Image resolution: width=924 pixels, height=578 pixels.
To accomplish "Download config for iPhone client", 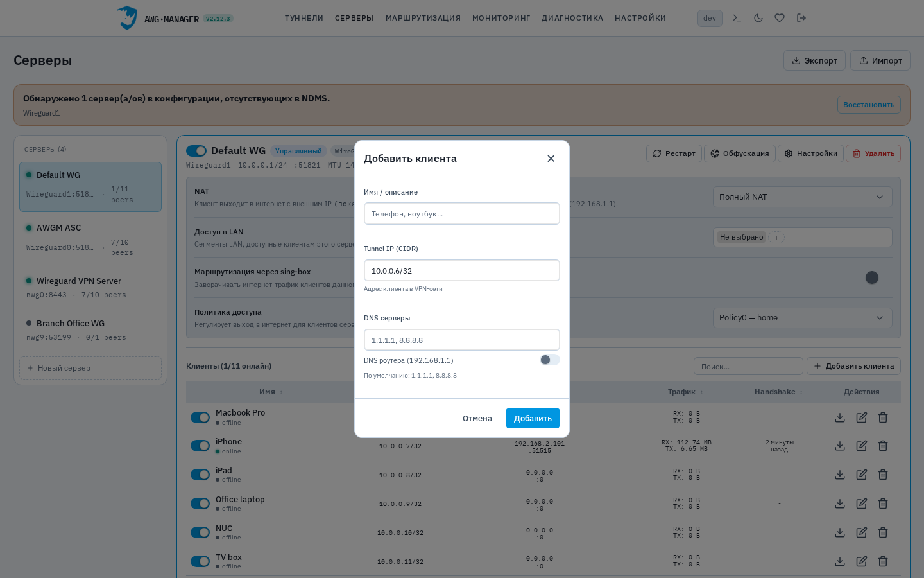I will [x=840, y=446].
